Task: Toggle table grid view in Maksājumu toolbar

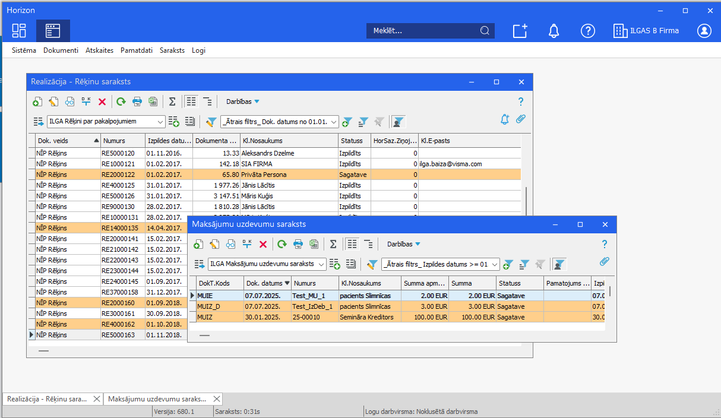Action: (x=352, y=244)
